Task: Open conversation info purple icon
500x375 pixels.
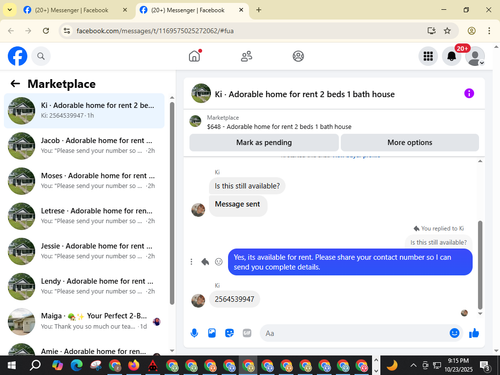Action: point(469,93)
